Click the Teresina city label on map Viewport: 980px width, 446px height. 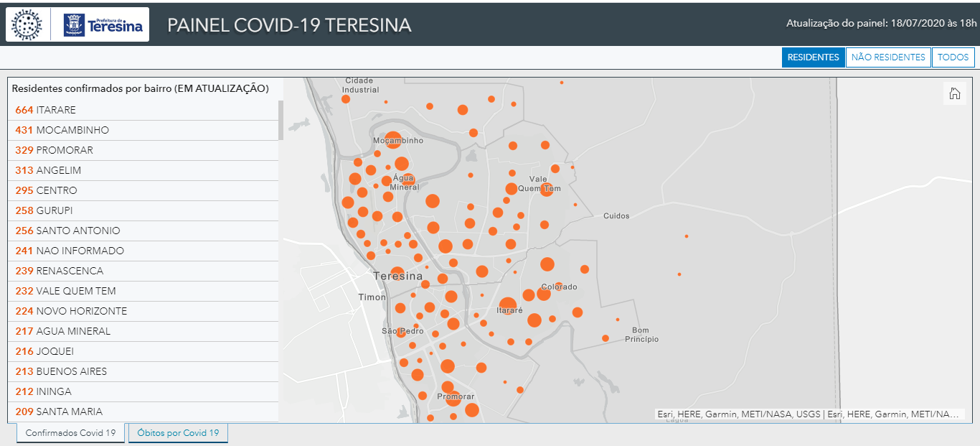398,276
